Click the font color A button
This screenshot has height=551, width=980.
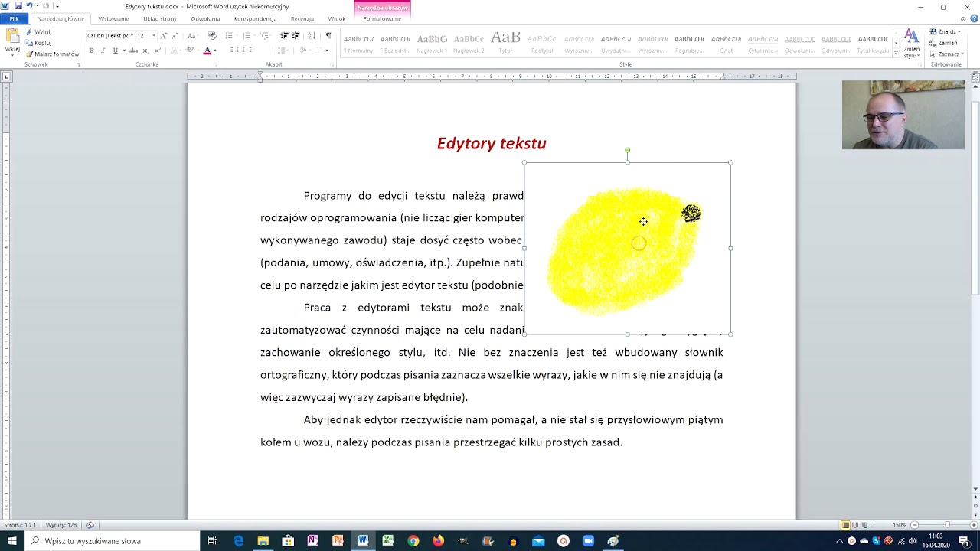click(206, 51)
